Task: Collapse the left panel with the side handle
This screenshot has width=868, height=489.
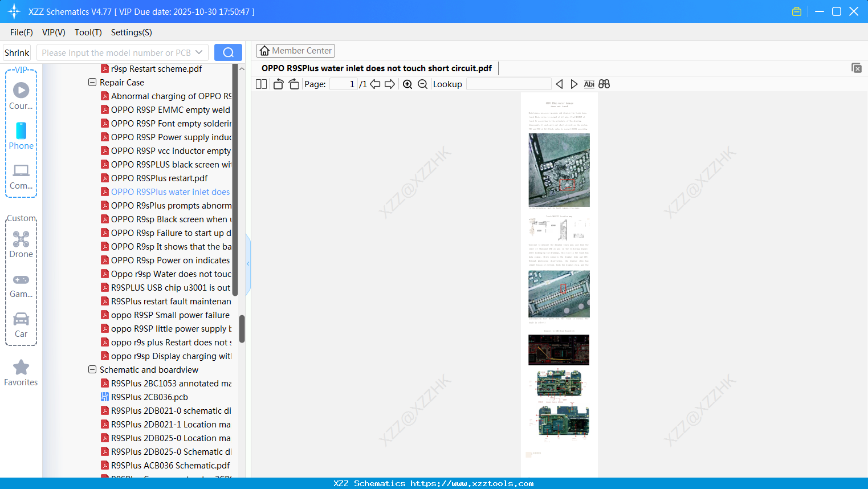Action: click(248, 264)
